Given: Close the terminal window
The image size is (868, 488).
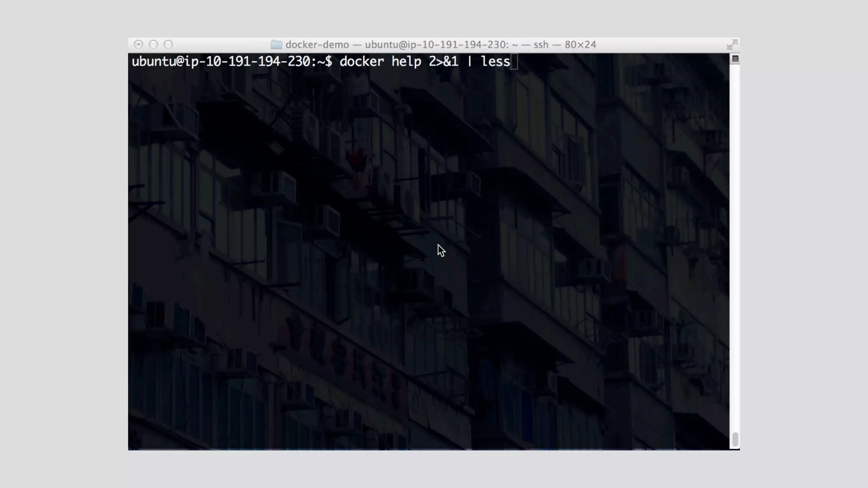Looking at the screenshot, I should coord(138,44).
